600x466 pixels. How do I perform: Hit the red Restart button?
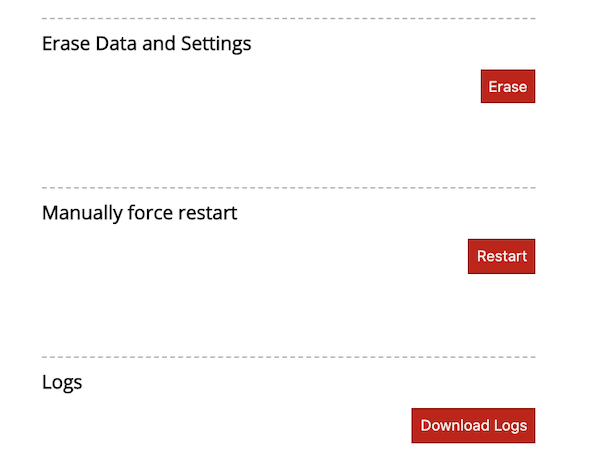coord(501,256)
